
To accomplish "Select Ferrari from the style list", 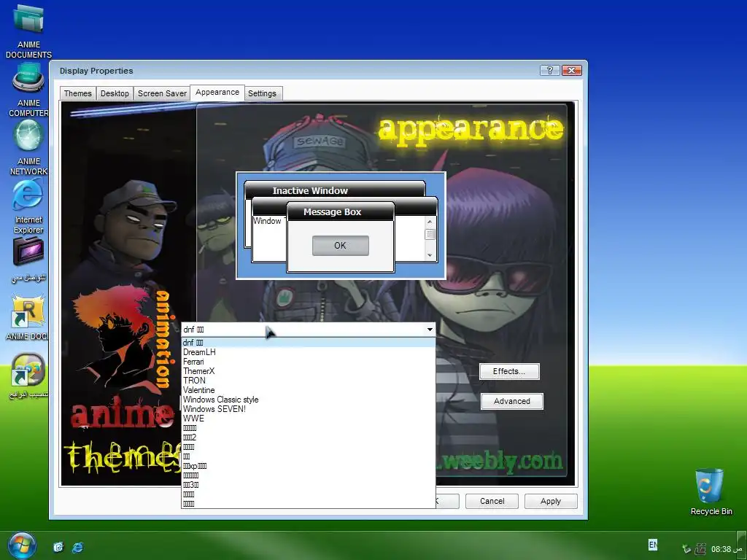I will click(x=309, y=362).
